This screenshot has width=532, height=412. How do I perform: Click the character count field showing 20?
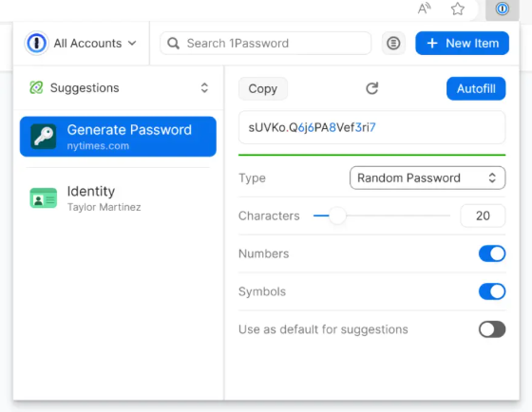(x=483, y=215)
